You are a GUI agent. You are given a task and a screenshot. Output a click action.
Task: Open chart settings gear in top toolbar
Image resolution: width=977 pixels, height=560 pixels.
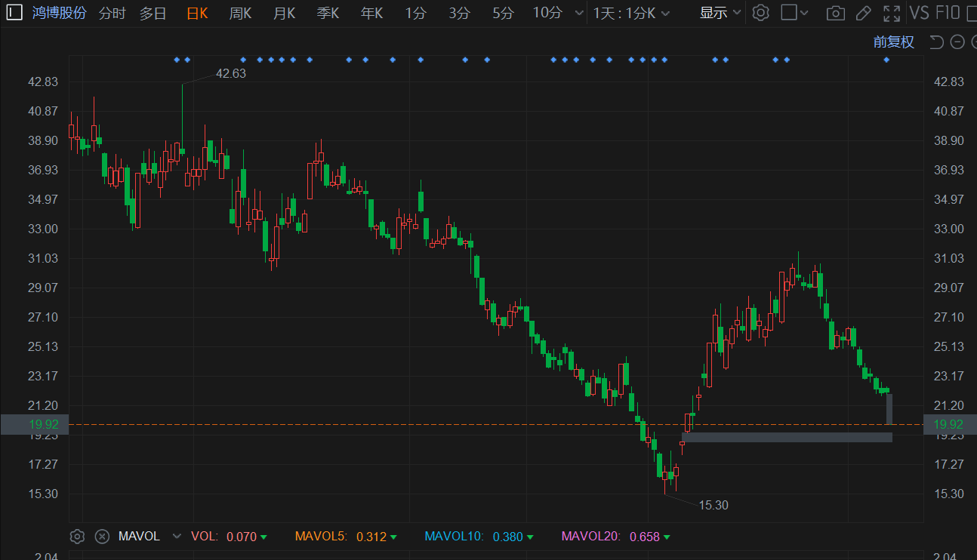click(761, 13)
